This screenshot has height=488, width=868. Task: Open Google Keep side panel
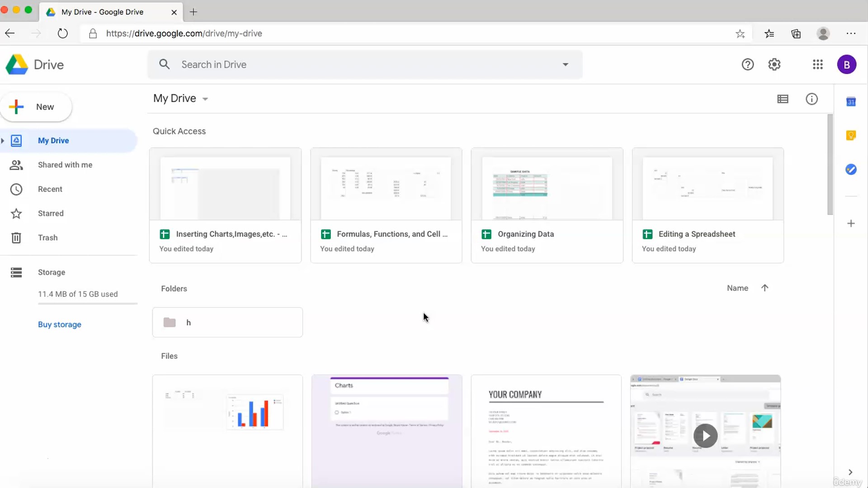point(851,136)
